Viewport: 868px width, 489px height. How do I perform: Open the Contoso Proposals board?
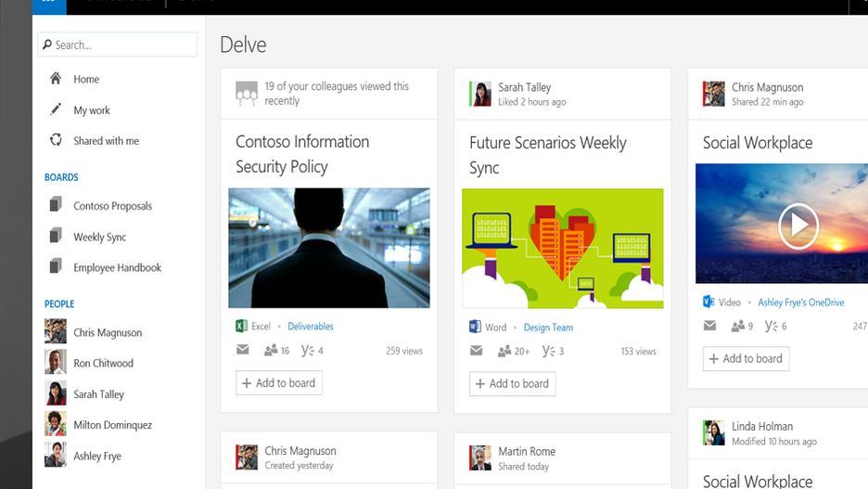[112, 205]
